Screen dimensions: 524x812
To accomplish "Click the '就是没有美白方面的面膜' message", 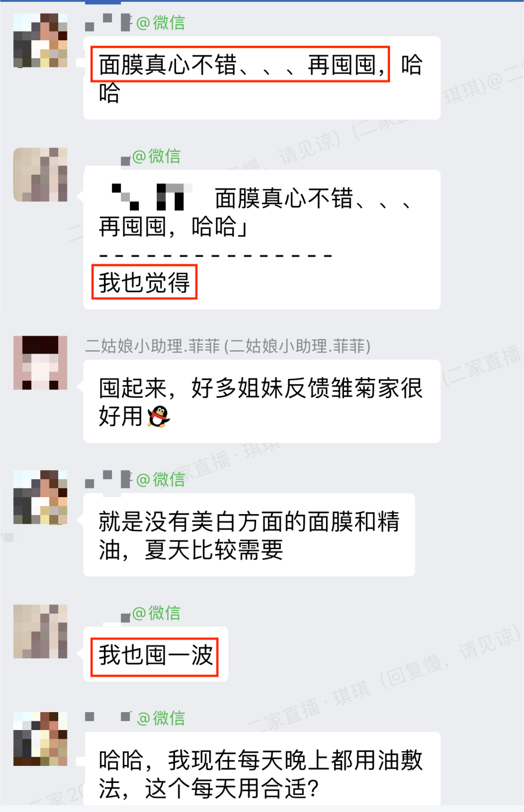I will pyautogui.click(x=249, y=535).
